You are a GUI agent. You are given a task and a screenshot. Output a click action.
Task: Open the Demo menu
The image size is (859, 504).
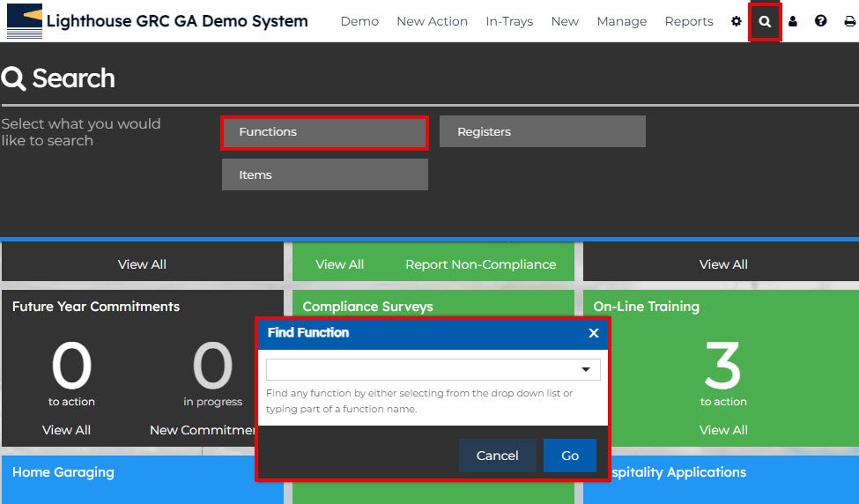(x=359, y=21)
